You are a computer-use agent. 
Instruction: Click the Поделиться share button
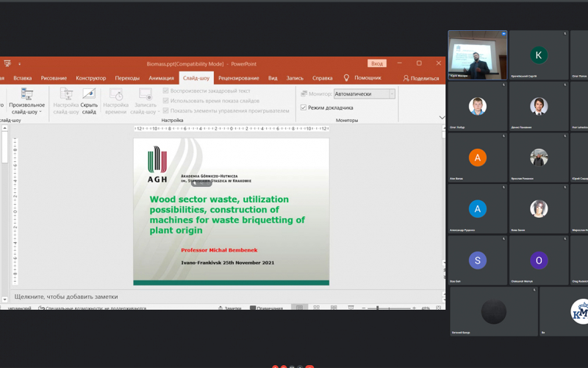tap(420, 78)
